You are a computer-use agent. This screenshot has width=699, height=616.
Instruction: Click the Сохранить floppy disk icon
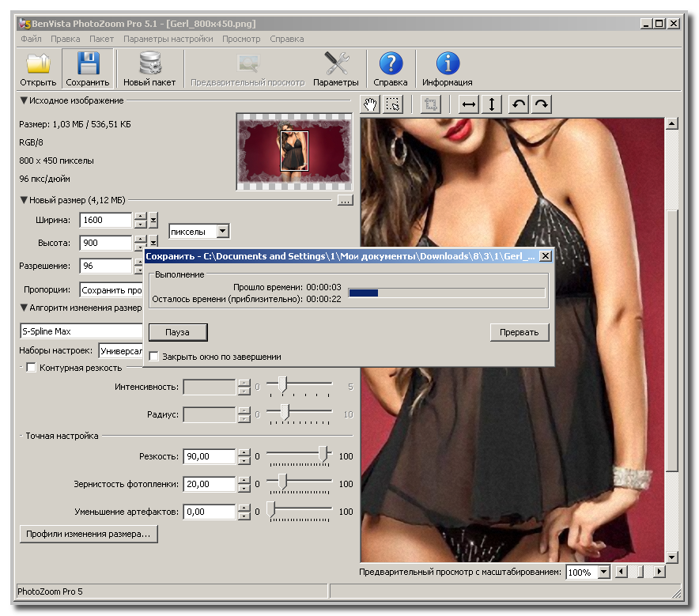click(87, 64)
